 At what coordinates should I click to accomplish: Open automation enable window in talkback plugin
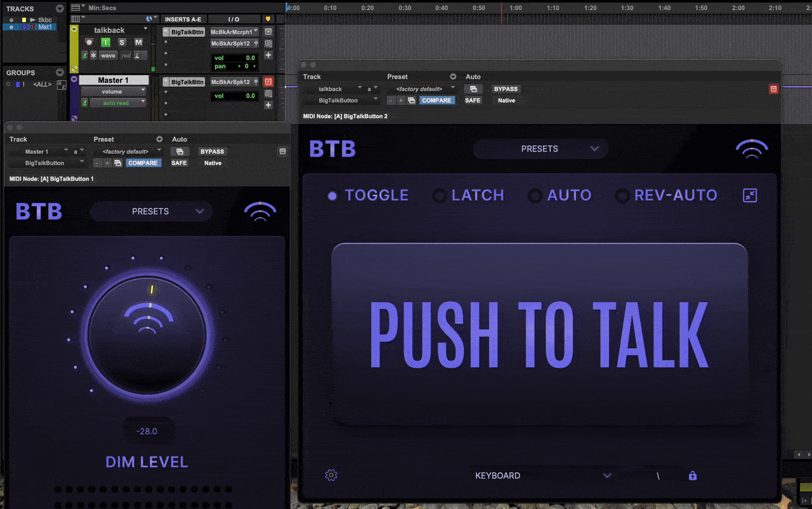473,89
